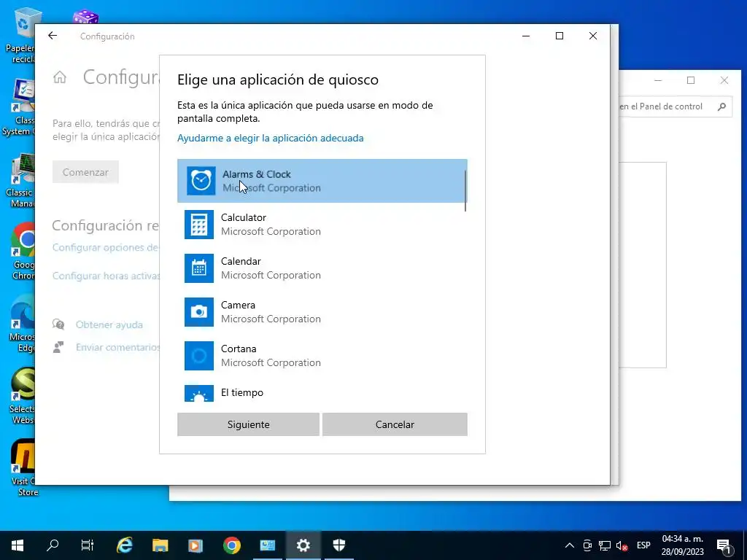Open File Explorer from the taskbar
This screenshot has width=747, height=560.
pyautogui.click(x=160, y=545)
